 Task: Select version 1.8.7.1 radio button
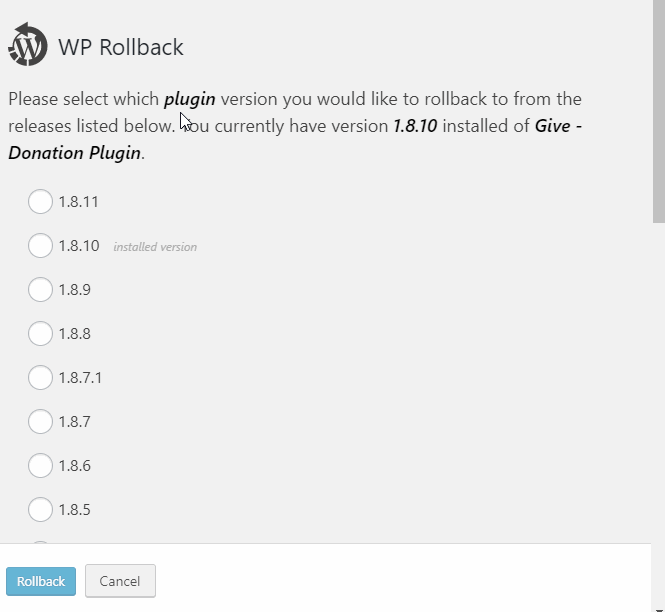point(40,377)
